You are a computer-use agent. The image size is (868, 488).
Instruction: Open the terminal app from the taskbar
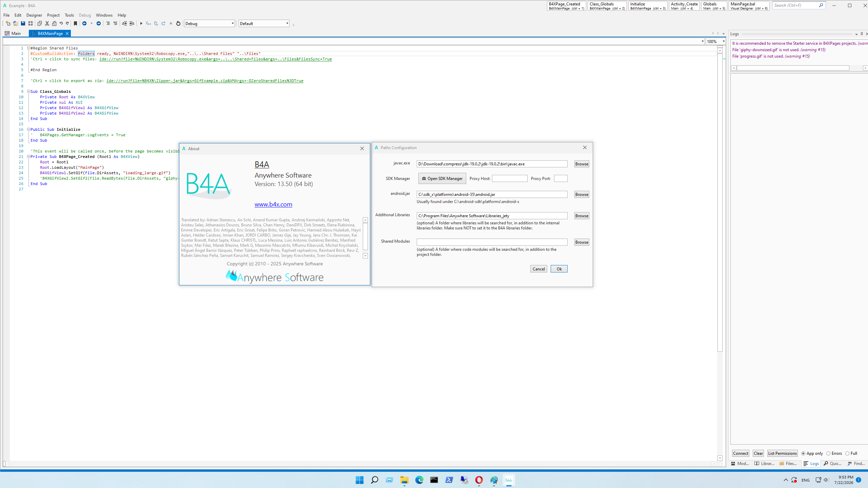tap(434, 480)
